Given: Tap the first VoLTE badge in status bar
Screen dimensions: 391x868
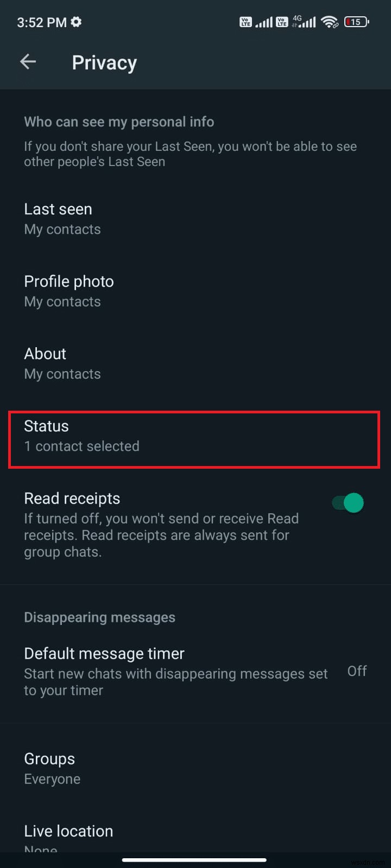Looking at the screenshot, I should 245,22.
